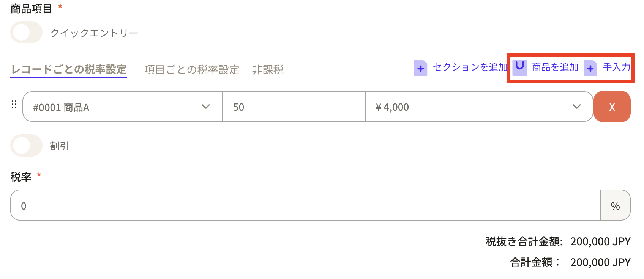Click the percent sign unit on tax rate
The height and width of the screenshot is (279, 644).
click(615, 206)
